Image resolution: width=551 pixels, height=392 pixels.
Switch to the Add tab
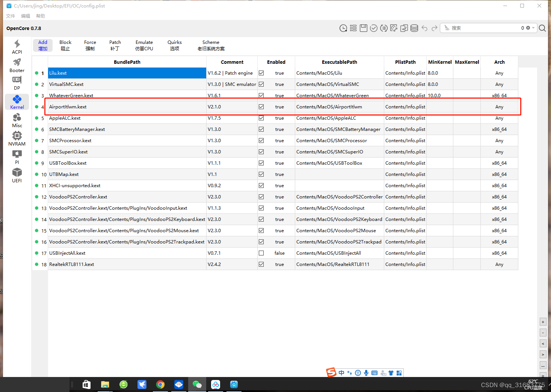(x=43, y=45)
